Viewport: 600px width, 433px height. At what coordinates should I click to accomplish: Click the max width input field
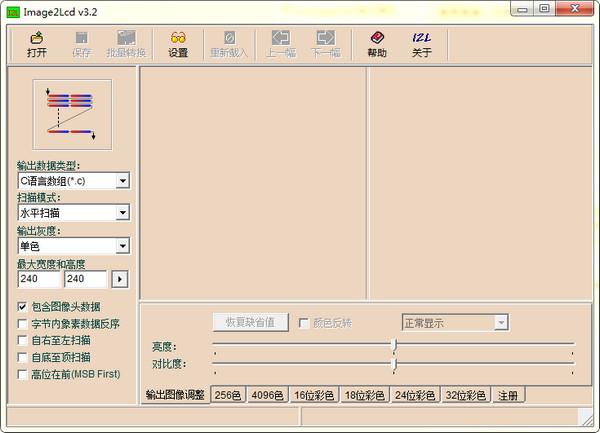(x=38, y=279)
